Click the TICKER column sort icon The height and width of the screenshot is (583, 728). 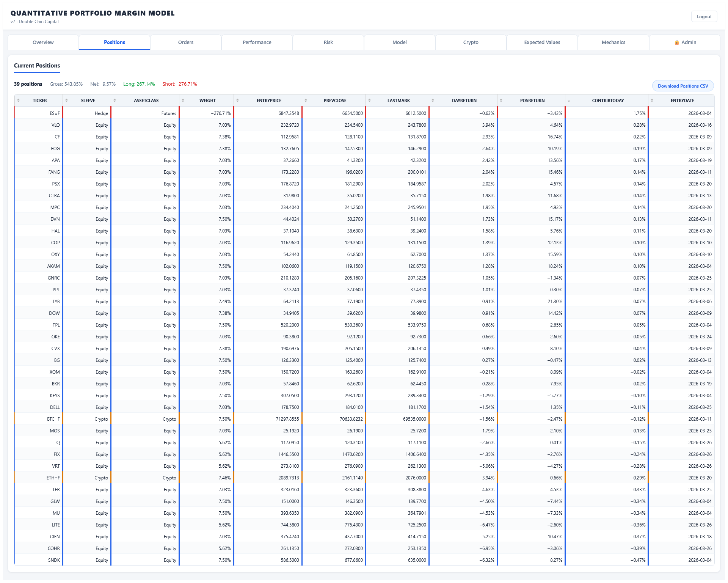point(18,101)
